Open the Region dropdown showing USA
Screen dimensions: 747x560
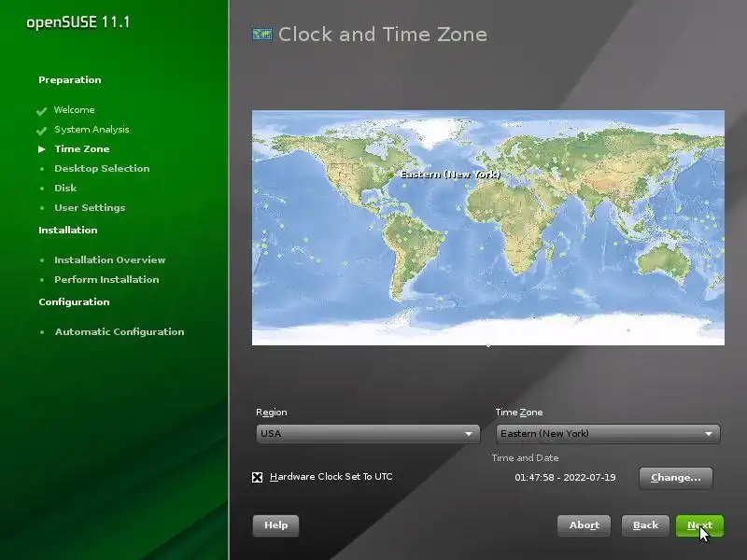[x=368, y=434]
